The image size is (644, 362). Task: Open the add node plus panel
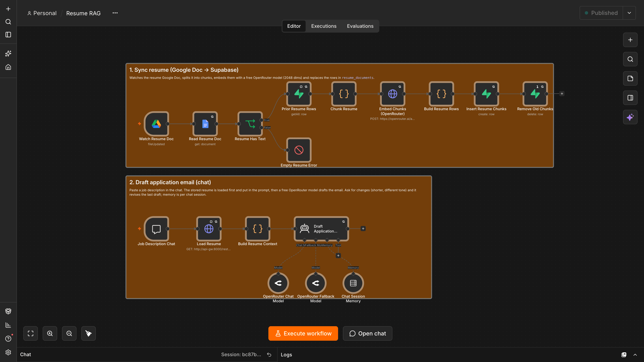tap(630, 40)
